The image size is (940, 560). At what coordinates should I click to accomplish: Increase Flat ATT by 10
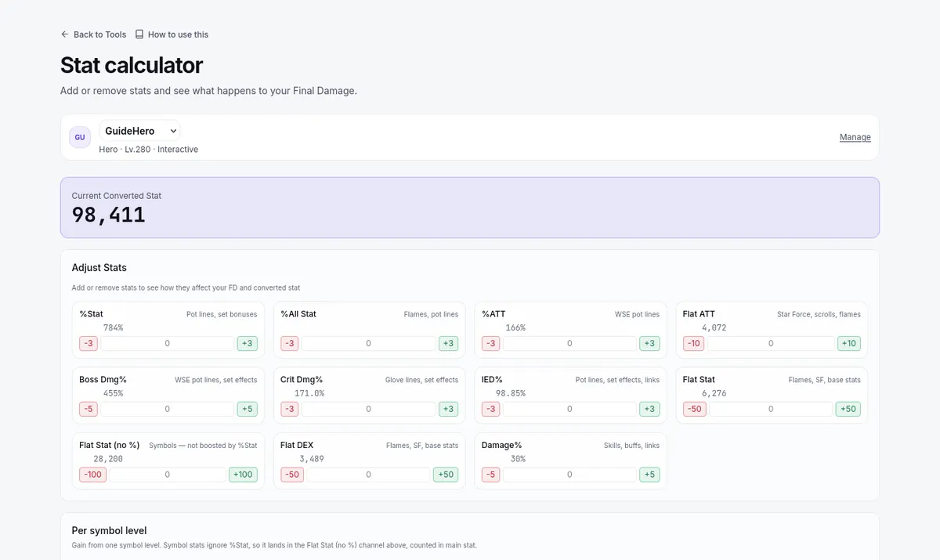[x=848, y=343]
